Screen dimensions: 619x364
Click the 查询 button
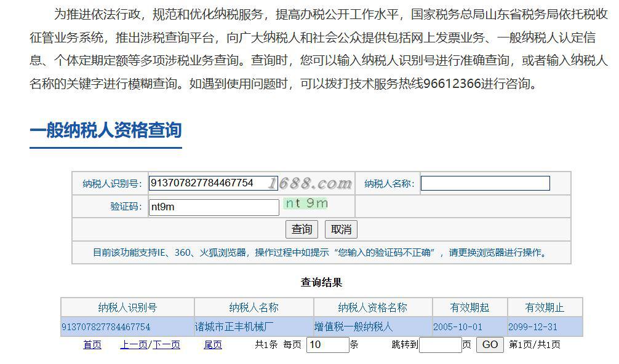[302, 229]
